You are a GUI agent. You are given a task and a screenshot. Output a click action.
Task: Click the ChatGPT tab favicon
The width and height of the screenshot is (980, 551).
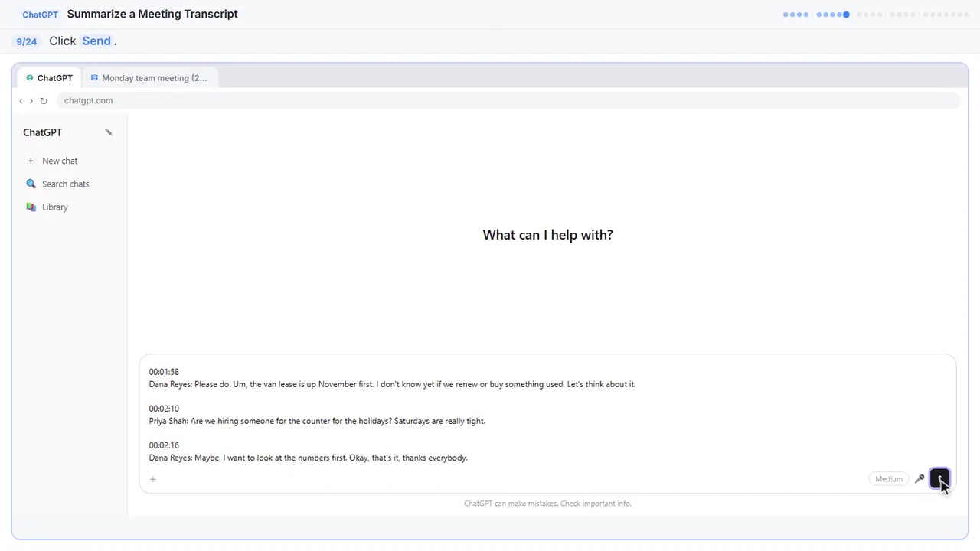click(x=30, y=78)
